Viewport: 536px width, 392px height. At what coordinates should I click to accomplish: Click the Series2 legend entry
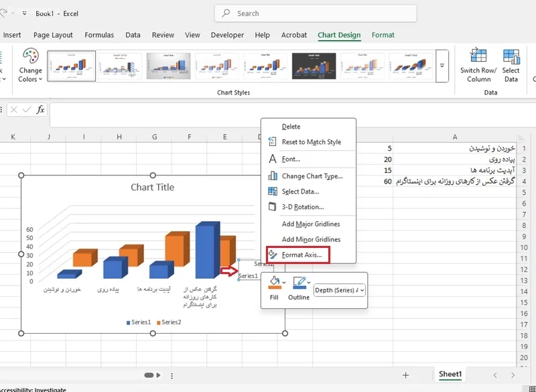[169, 322]
